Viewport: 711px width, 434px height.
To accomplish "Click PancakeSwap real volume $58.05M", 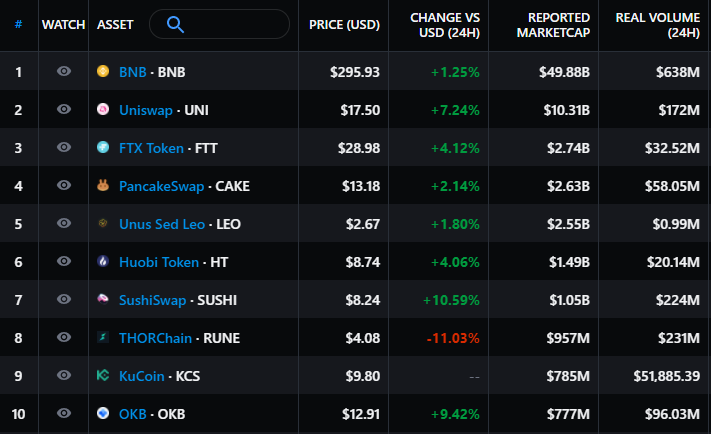I will 672,186.
